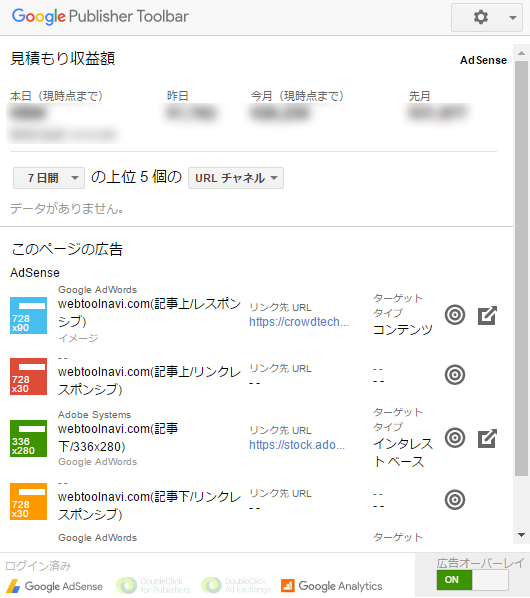Click the 先月 earnings label
Image resolution: width=530 pixels, height=598 pixels.
(419, 96)
